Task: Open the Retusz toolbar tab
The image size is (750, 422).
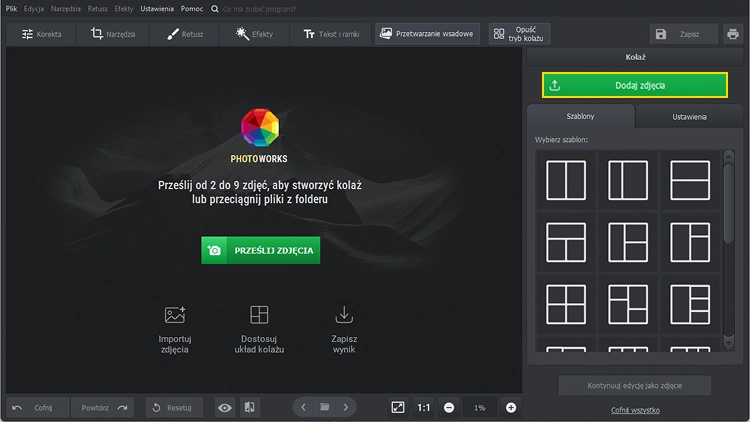Action: pos(187,34)
